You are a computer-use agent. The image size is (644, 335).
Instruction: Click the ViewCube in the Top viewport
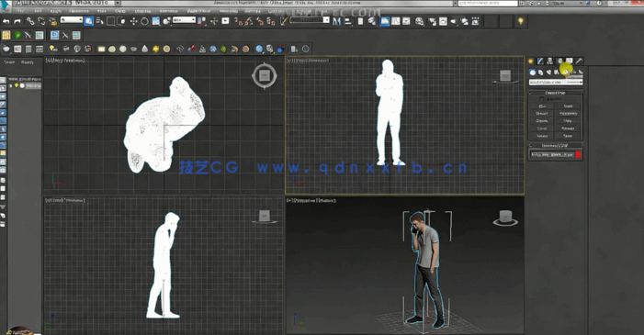pyautogui.click(x=264, y=75)
